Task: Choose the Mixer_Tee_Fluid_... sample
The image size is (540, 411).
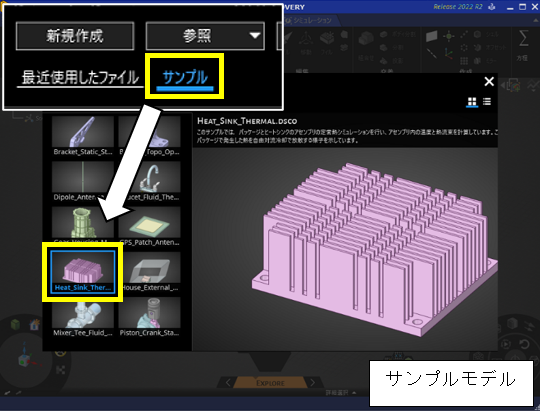Action: (x=83, y=317)
